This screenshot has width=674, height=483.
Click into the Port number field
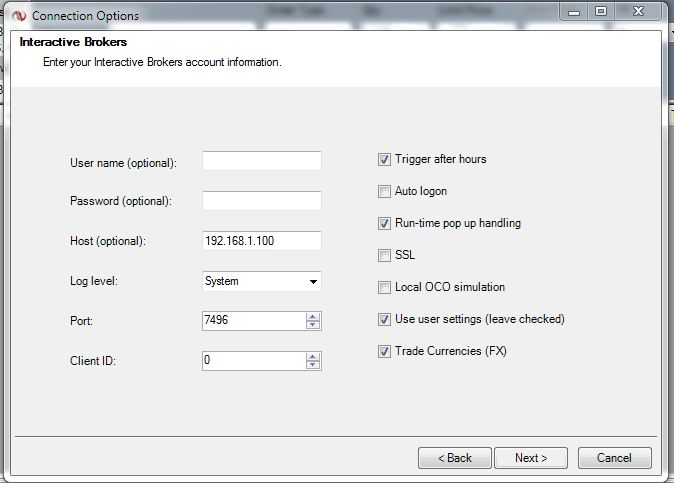tap(254, 321)
